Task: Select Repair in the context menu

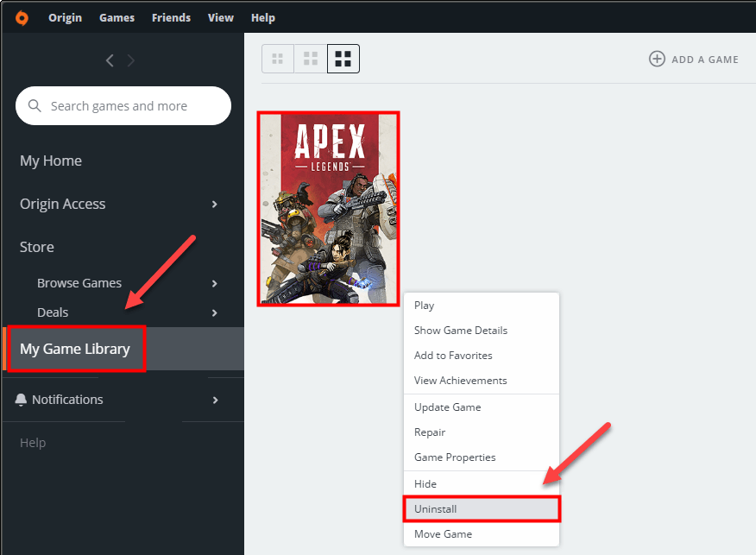Action: click(482, 432)
